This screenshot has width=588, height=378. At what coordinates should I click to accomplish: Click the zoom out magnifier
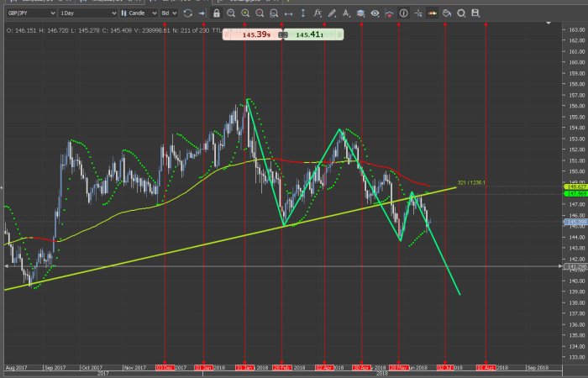click(x=260, y=13)
